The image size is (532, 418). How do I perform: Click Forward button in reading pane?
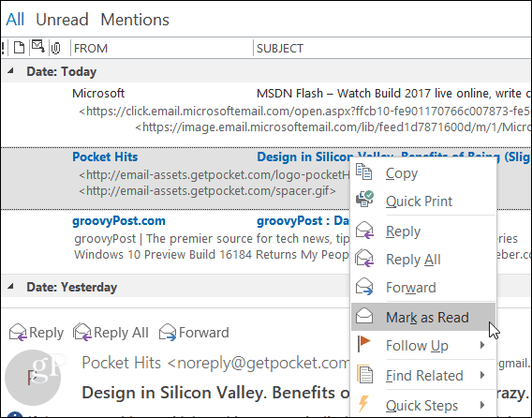pos(194,332)
